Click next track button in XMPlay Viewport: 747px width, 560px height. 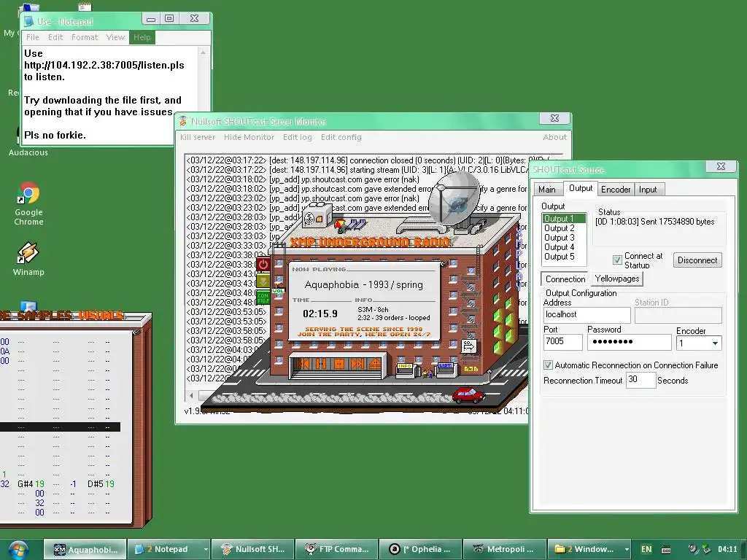[357, 364]
